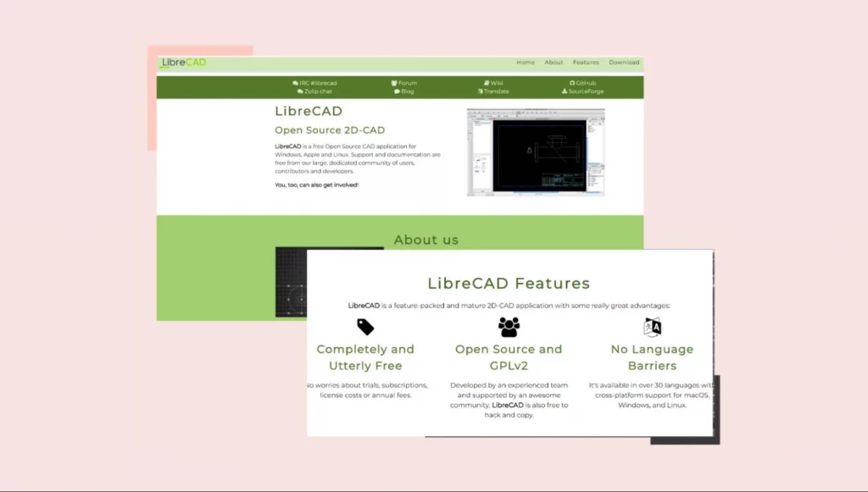Viewport: 868px width, 492px height.
Task: Click the LibreCAD application screenshot thumbnail
Action: tap(536, 152)
